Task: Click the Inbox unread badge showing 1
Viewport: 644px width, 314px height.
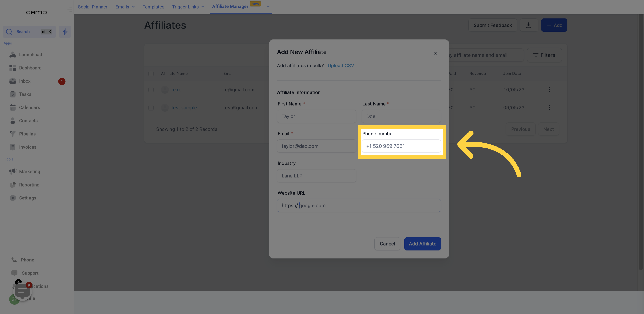Action: (62, 81)
